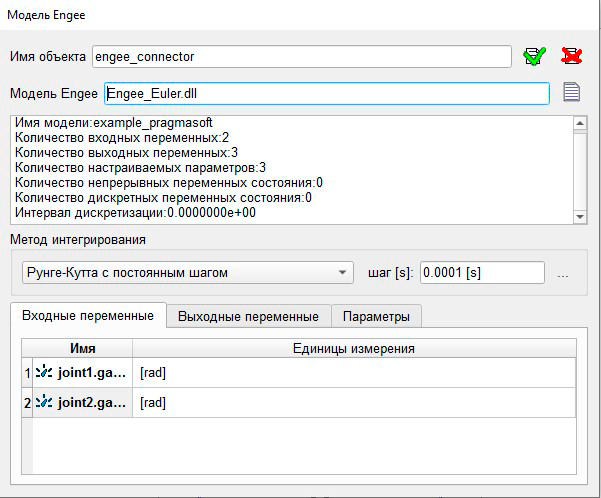Select the [rad] units cell for joint1

pos(354,372)
